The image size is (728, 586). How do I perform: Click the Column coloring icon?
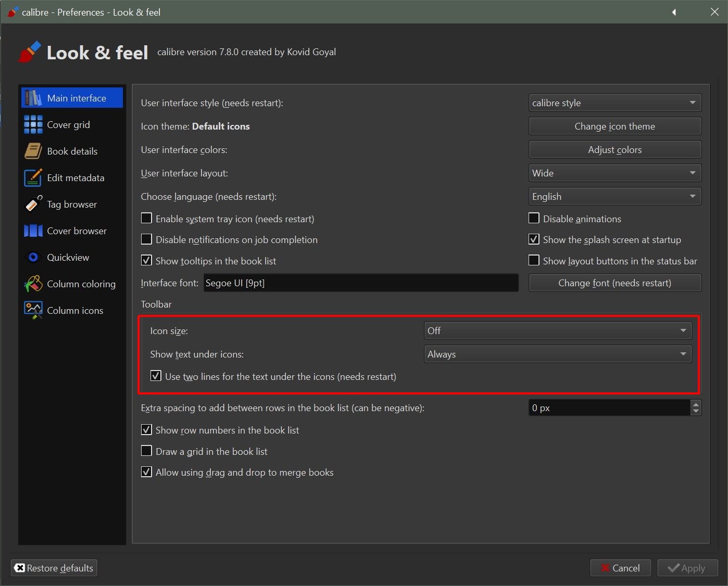click(x=33, y=284)
